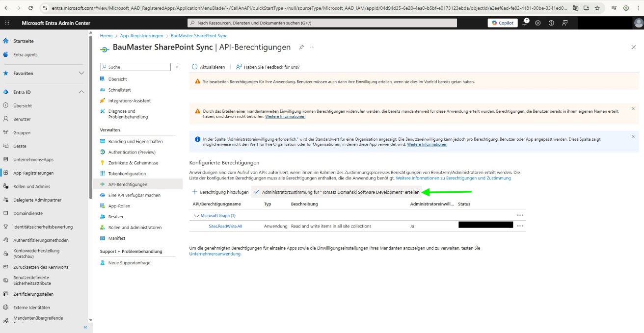Open Zertifikate & Geheimnisse
The height and width of the screenshot is (333, 644).
[130, 162]
